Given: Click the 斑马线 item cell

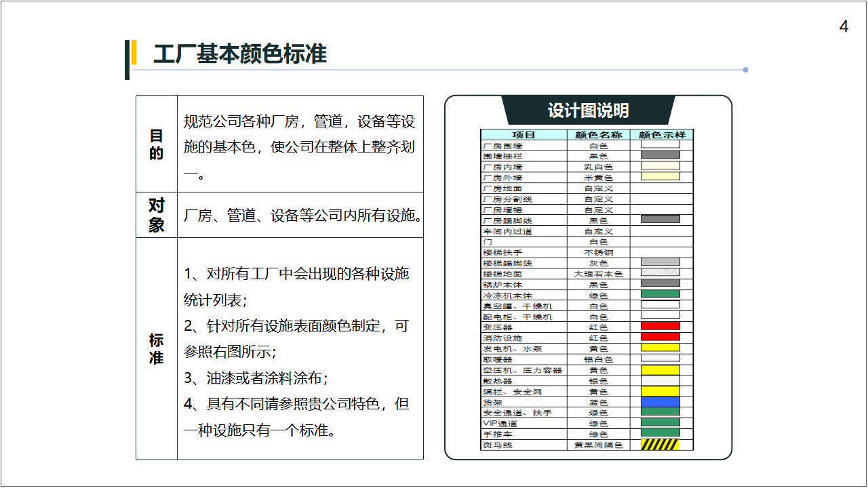Looking at the screenshot, I should (524, 445).
